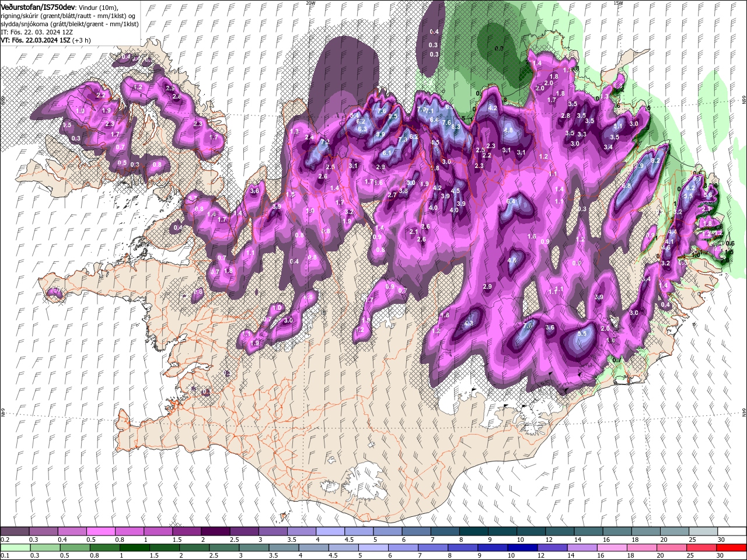Click the snow legend swatch starting at 4

(330, 531)
